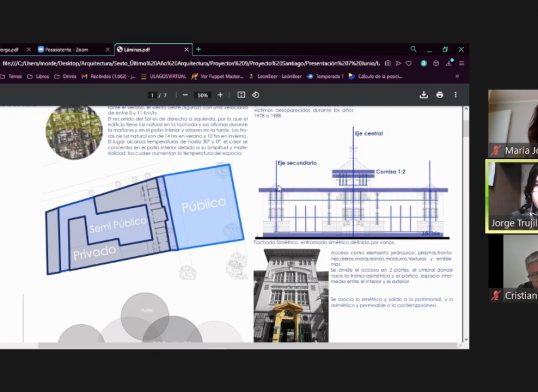Click the PDF page number field
The width and height of the screenshot is (538, 392).
pos(153,95)
